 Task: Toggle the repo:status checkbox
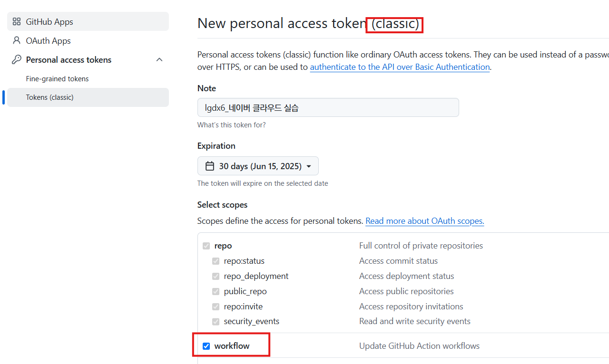coord(216,261)
